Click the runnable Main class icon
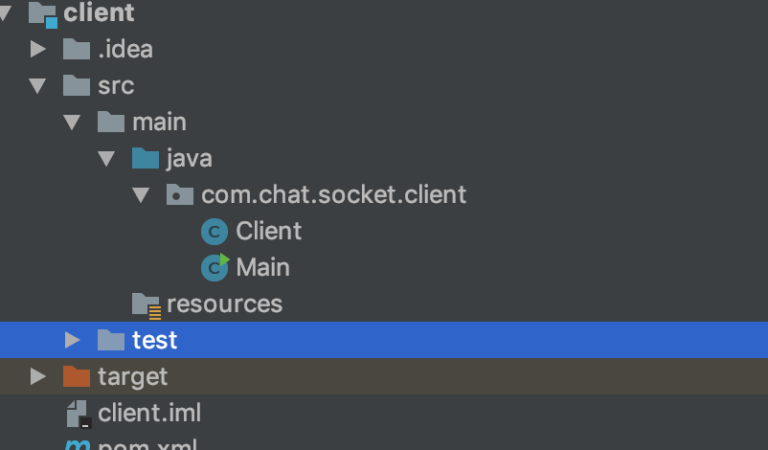The image size is (768, 450). click(215, 267)
